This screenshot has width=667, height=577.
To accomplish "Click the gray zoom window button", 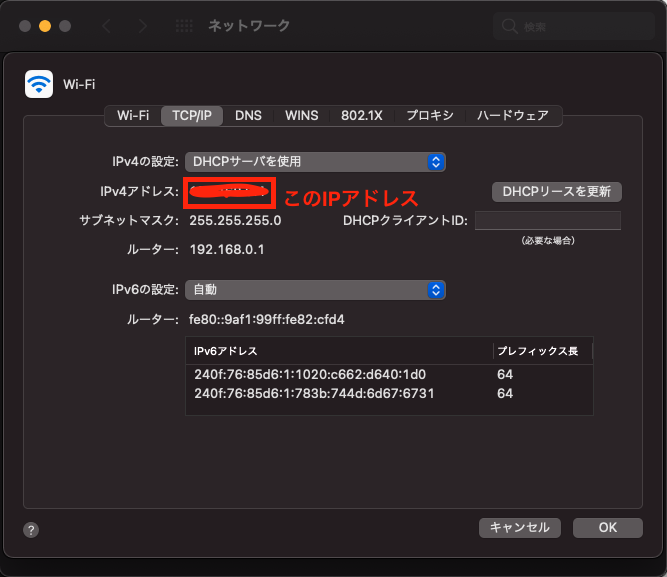I will click(x=65, y=26).
